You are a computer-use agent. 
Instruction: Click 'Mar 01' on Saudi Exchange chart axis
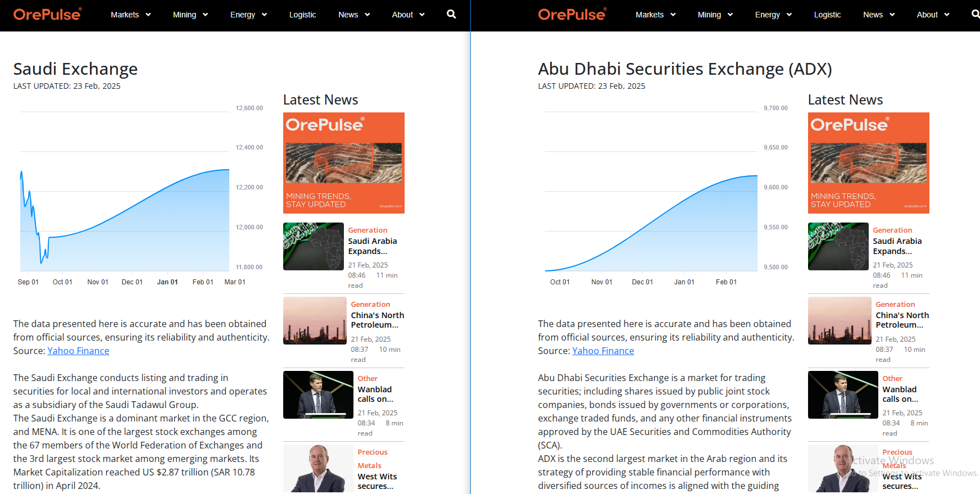coord(235,282)
